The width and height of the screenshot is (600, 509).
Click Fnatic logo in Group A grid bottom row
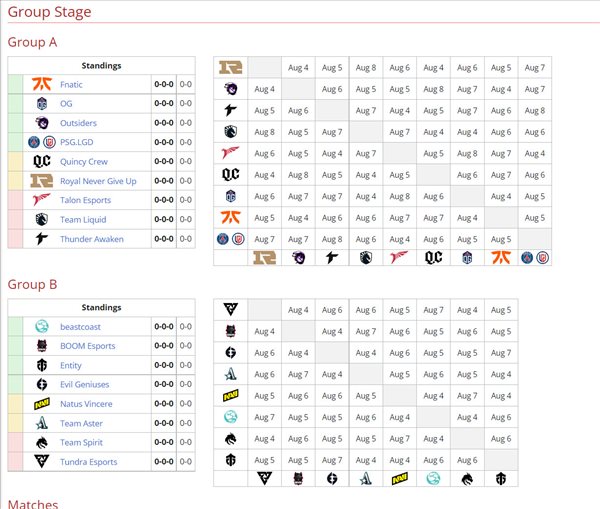501,258
